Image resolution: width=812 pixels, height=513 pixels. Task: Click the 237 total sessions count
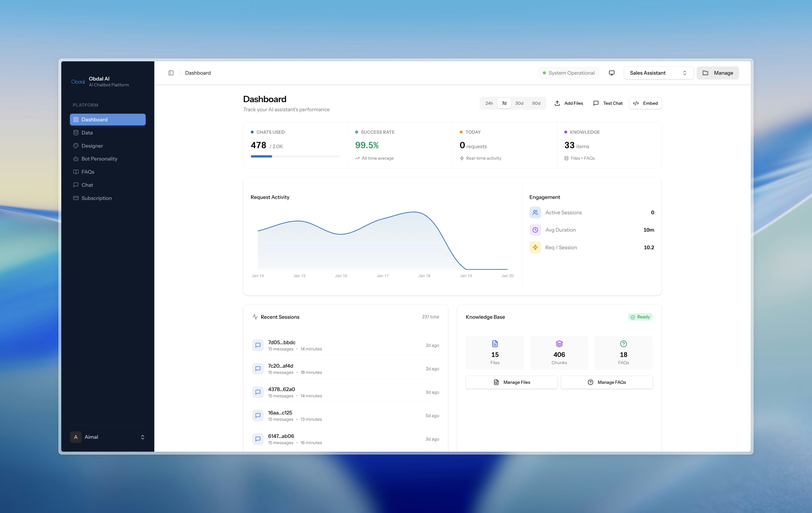[x=430, y=317]
